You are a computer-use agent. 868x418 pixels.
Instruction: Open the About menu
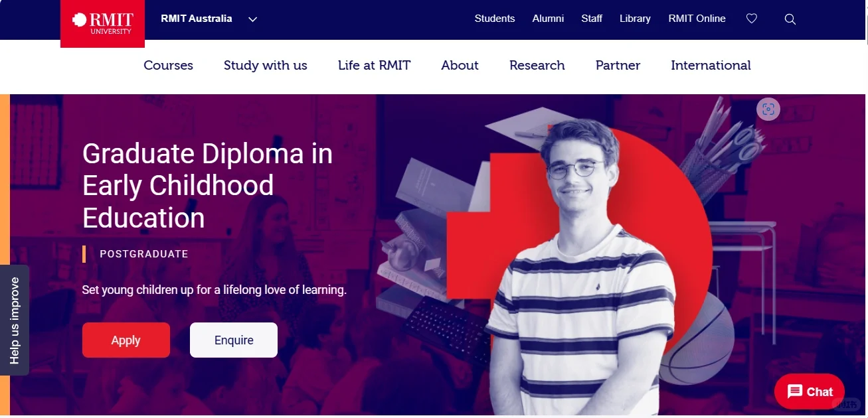coord(460,65)
